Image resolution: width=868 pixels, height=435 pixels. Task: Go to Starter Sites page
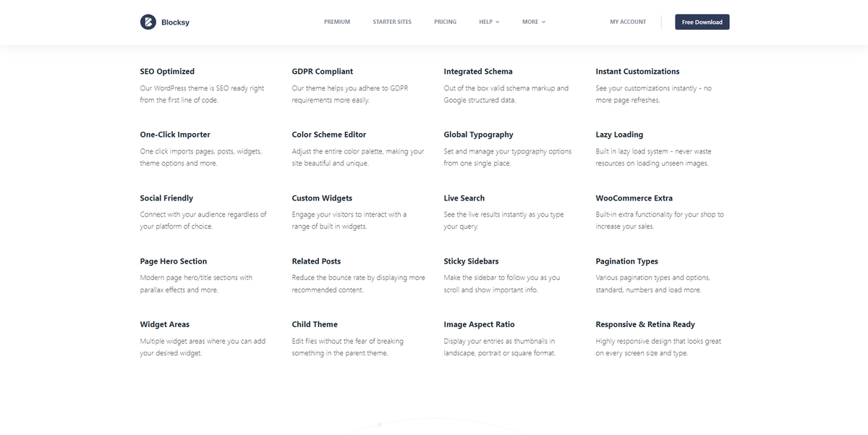tap(392, 22)
